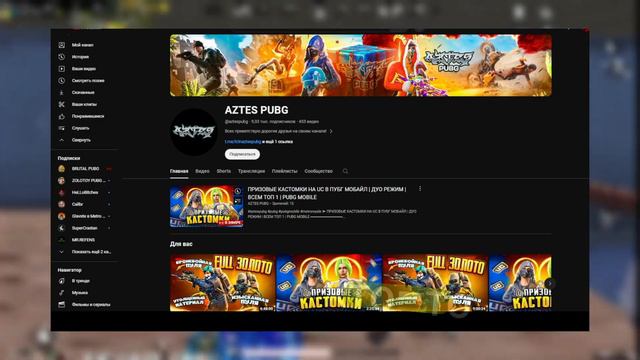Click the AZTES PUBG channel name

click(256, 110)
